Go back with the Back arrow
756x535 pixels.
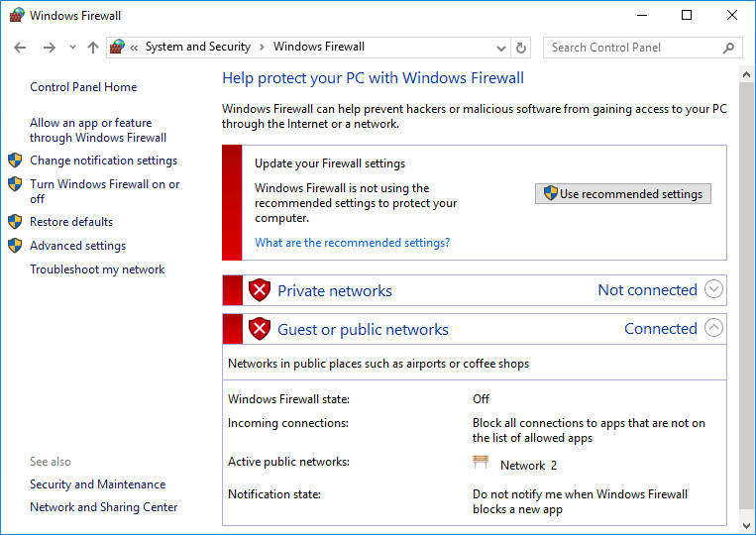(20, 48)
